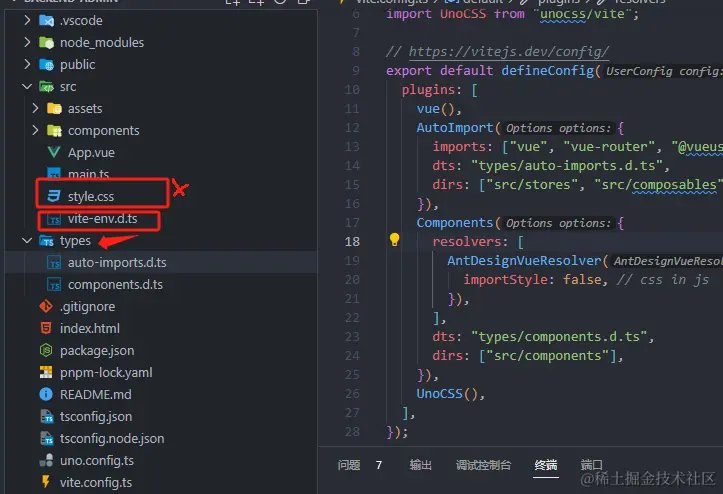The width and height of the screenshot is (723, 494).
Task: Click the "types/components.d.ts" string on line 23
Action: click(x=559, y=337)
